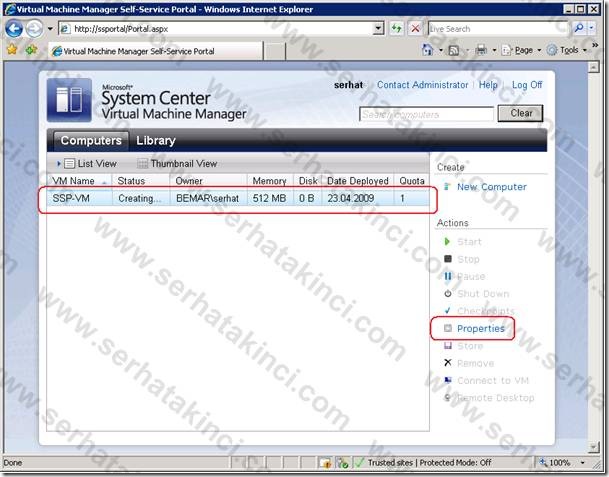609x477 pixels.
Task: Select List View
Action: (x=90, y=164)
